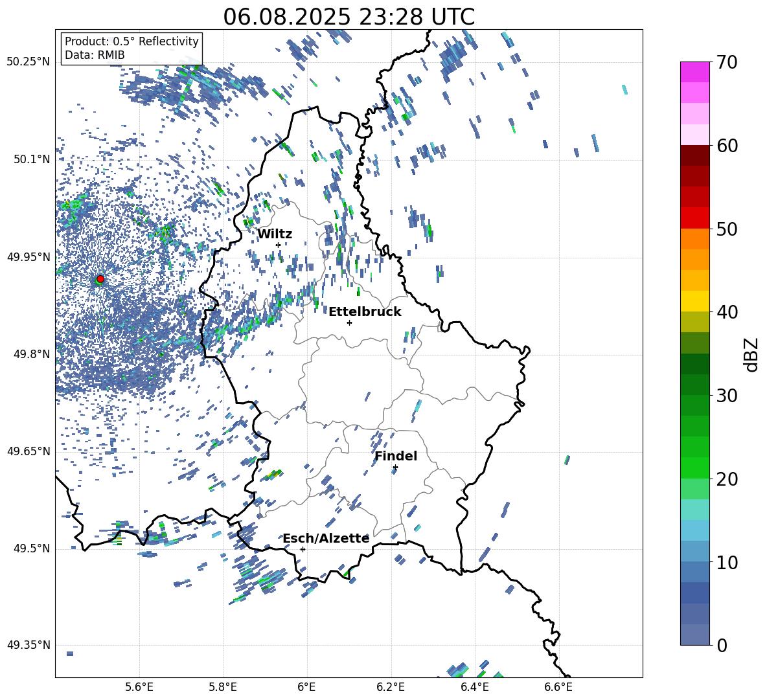The height and width of the screenshot is (700, 767).
Task: Click the 50.1°N latitude label
Action: (x=32, y=160)
